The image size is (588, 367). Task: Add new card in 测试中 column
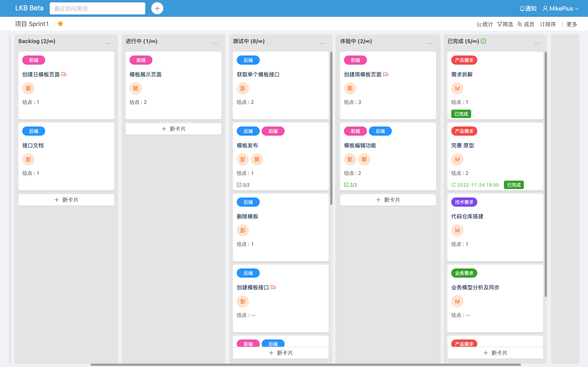[x=281, y=353]
